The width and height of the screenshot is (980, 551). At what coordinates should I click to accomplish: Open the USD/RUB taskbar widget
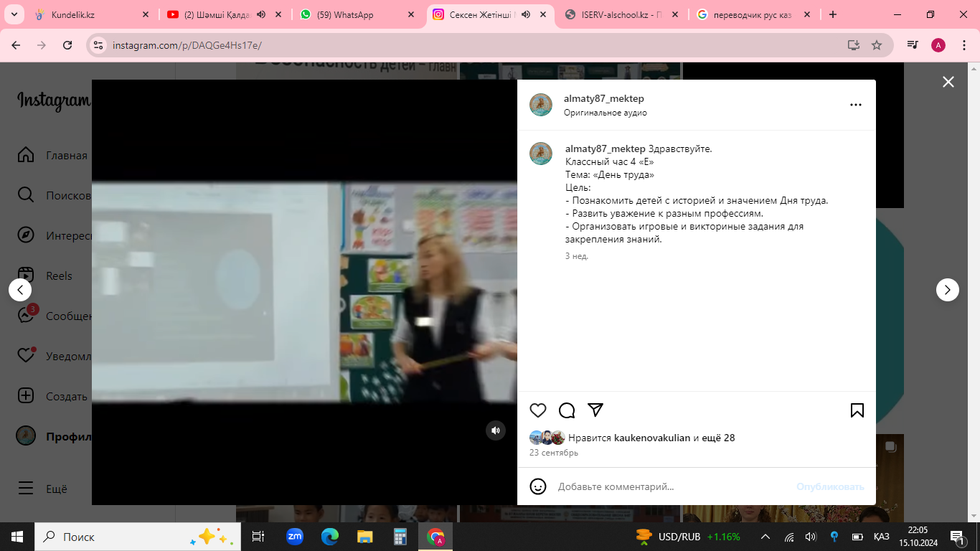pos(688,537)
